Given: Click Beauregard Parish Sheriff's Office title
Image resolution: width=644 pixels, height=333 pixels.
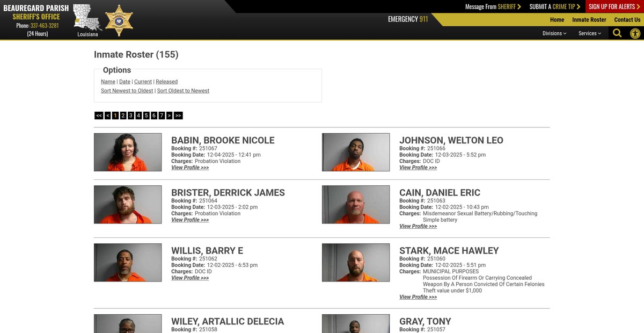Looking at the screenshot, I should coord(36,12).
